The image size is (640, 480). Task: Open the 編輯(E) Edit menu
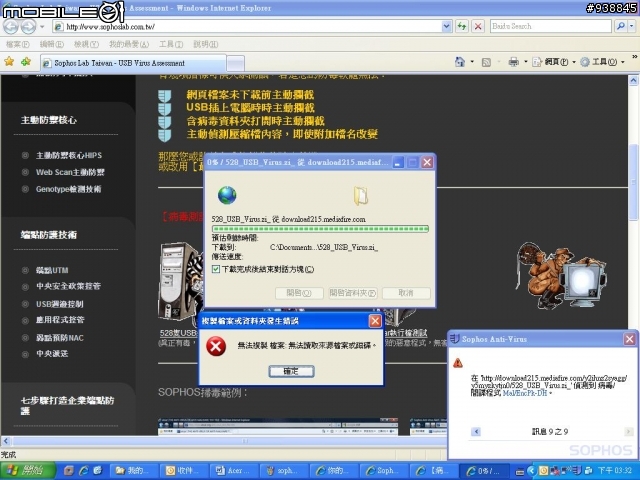[x=51, y=44]
